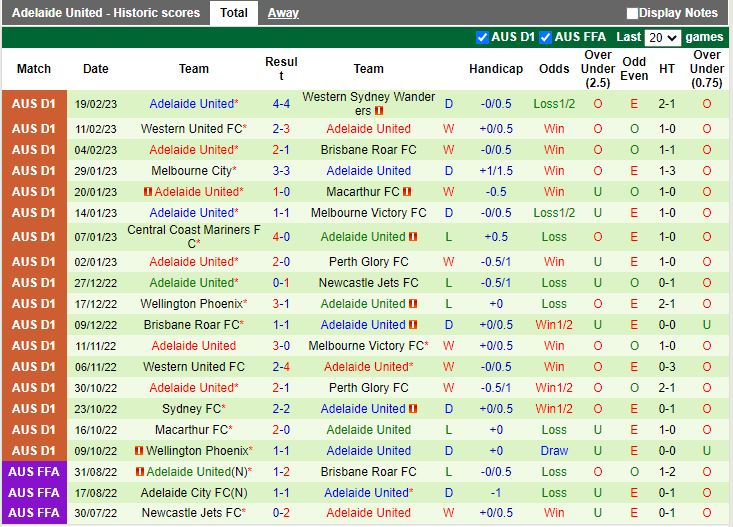Click the Over Under (0.75) column header
733x527 pixels.
(706, 69)
